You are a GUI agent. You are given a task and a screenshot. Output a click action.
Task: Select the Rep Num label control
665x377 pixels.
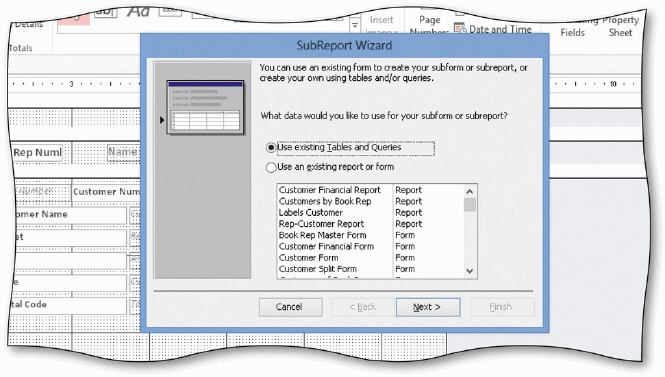(x=37, y=153)
